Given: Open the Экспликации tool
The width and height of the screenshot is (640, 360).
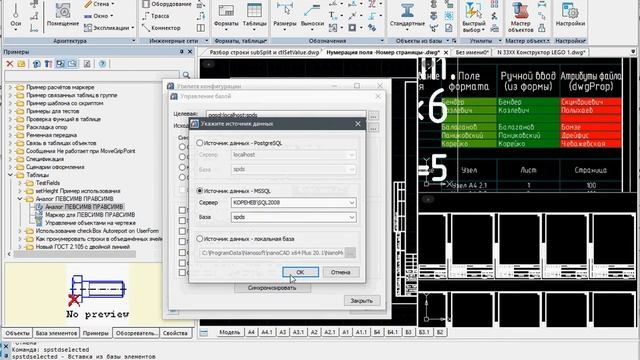Looking at the screenshot, I should click(109, 28).
